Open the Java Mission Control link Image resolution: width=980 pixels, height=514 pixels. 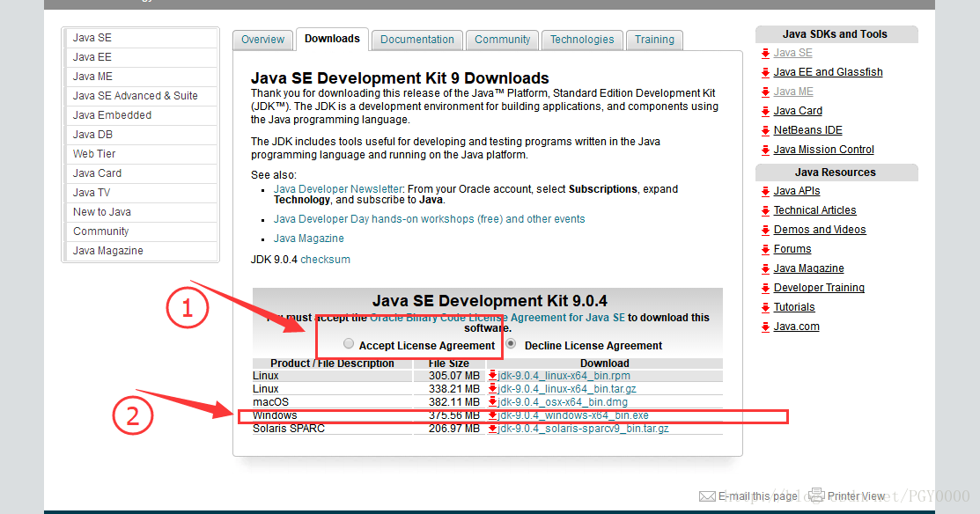pyautogui.click(x=824, y=150)
